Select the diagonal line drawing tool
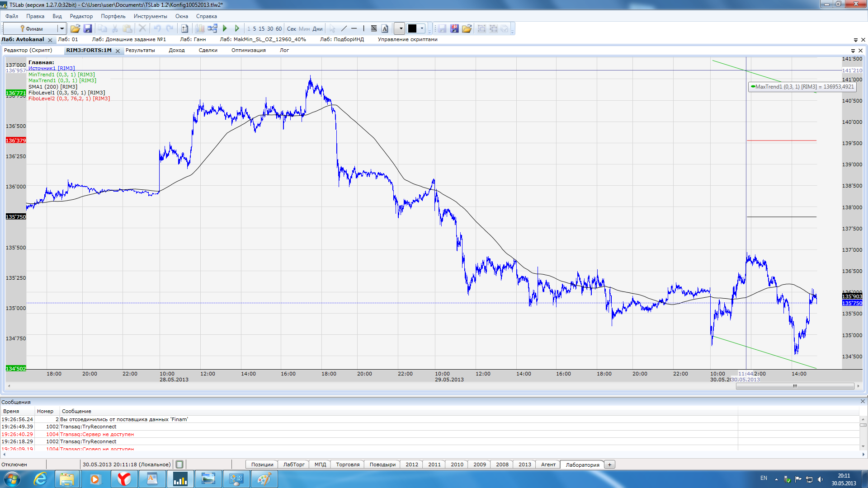Screen dimensions: 868x488 click(x=344, y=29)
